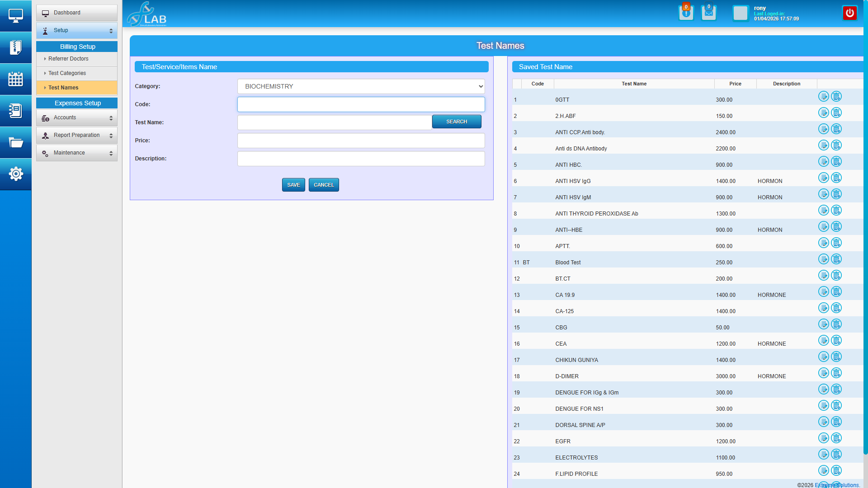Screen dimensions: 868x488
Task: Click edit icon for 0GTT row
Action: click(x=823, y=97)
